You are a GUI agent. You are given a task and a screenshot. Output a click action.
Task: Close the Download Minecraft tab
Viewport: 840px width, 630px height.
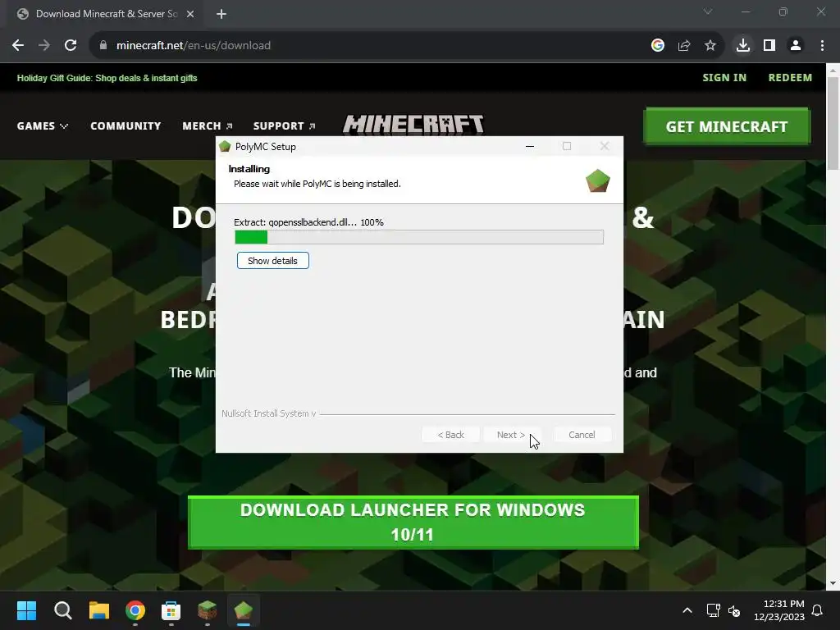[x=190, y=14]
